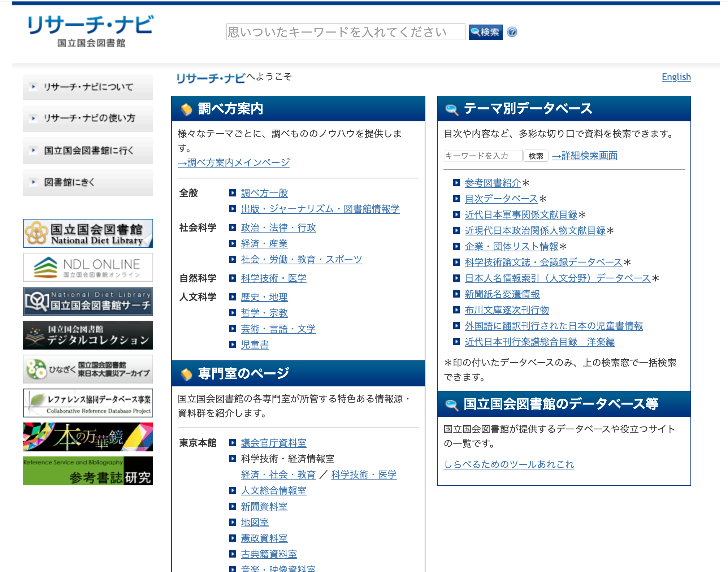
Task: Open 出版・ジャーナリズム・図書館情報学 link
Action: (320, 209)
